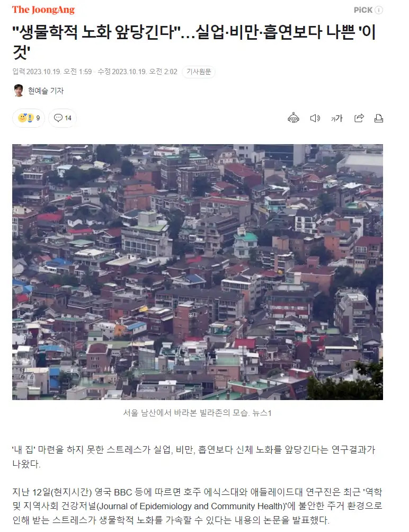Click the 수정 2023.10.19 timestamp

(x=137, y=72)
